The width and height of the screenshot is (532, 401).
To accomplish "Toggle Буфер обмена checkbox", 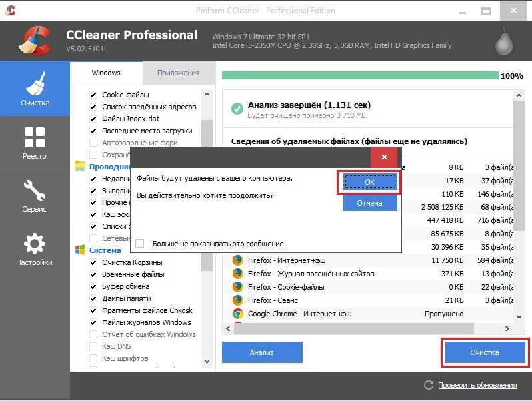I will pos(93,287).
